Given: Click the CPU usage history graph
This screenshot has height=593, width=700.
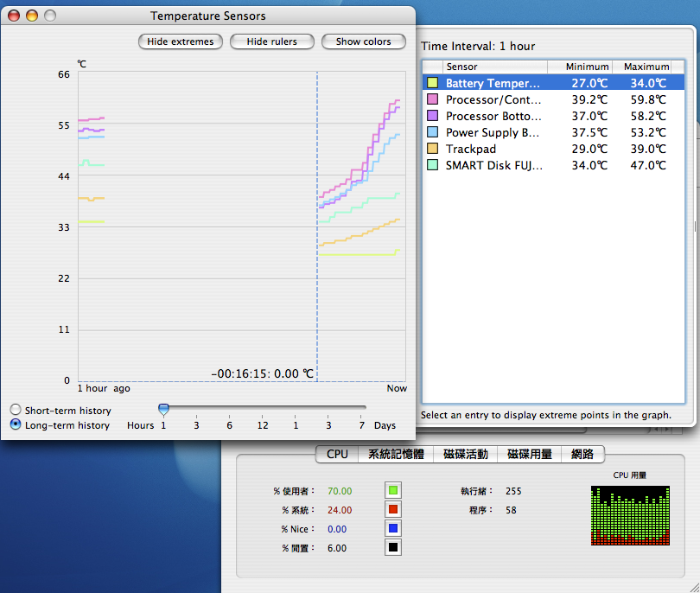Looking at the screenshot, I should [x=630, y=516].
